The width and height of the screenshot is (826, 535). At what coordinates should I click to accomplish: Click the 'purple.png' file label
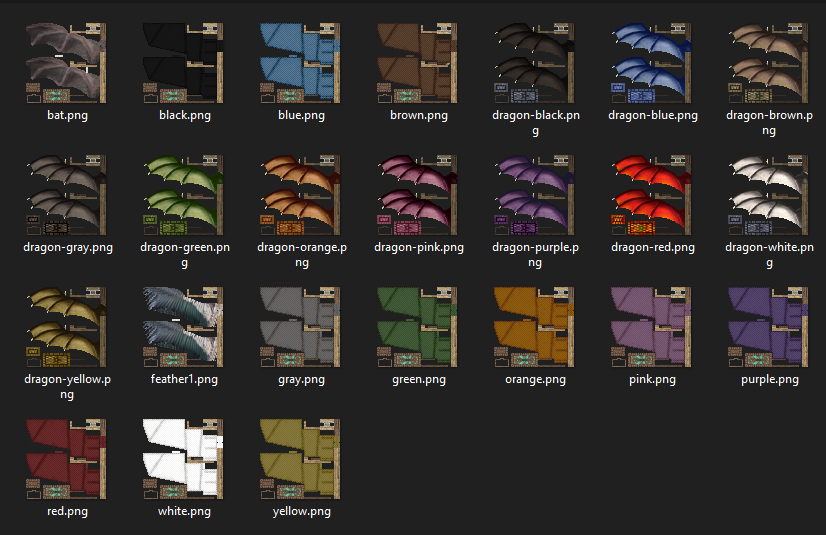coord(770,380)
